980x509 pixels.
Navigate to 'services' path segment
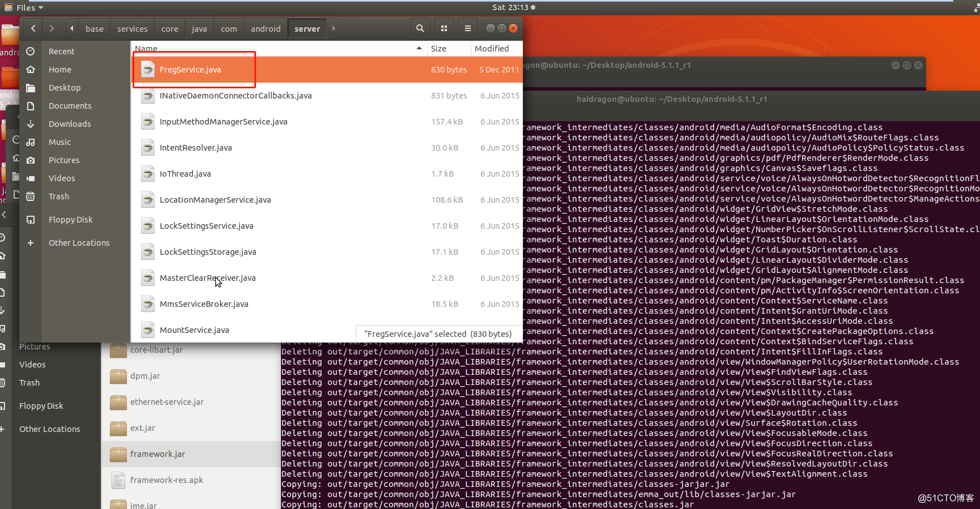132,29
